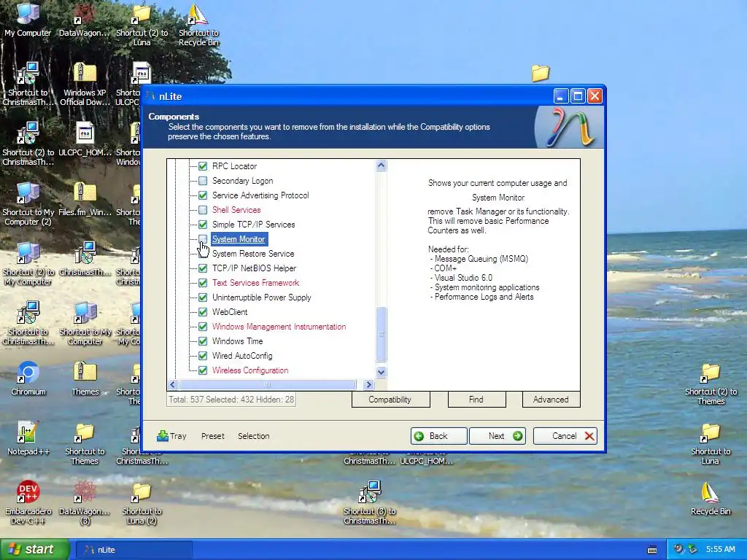Screen dimensions: 747x560
Task: Check the Shell Services checkbox
Action: tap(203, 210)
